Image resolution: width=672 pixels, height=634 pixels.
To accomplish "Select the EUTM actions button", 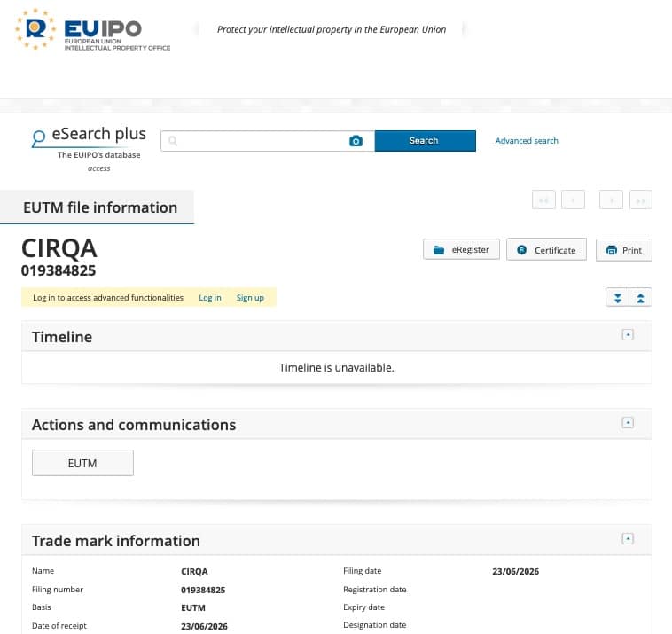I will tap(82, 463).
